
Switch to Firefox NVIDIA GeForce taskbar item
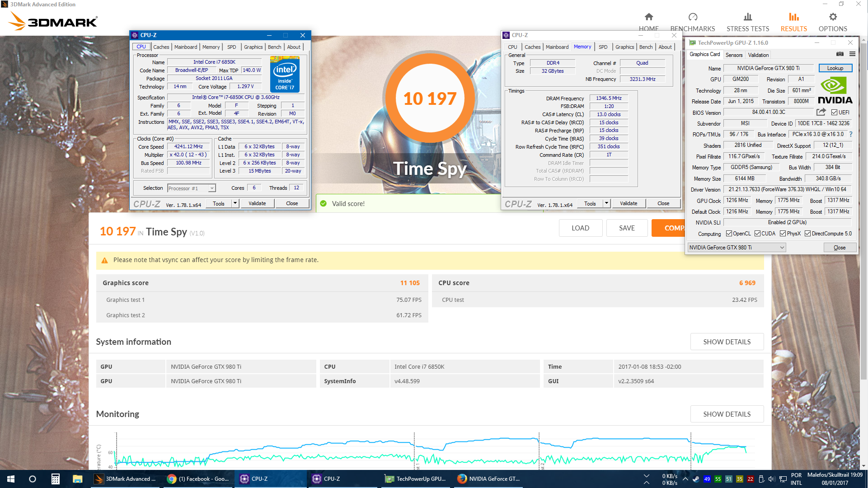489,479
